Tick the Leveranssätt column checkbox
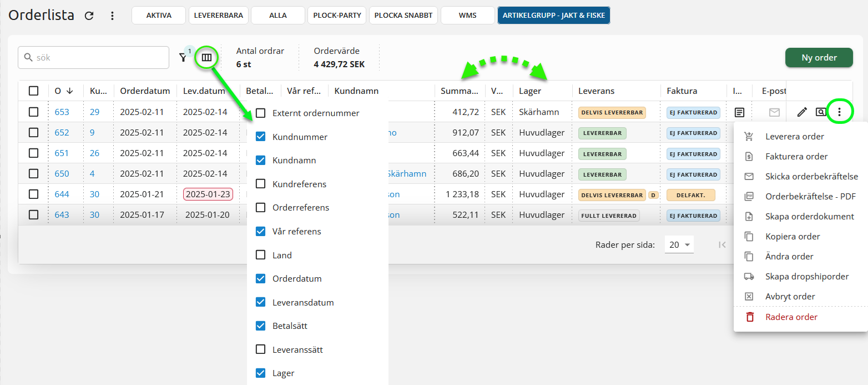 coord(260,349)
